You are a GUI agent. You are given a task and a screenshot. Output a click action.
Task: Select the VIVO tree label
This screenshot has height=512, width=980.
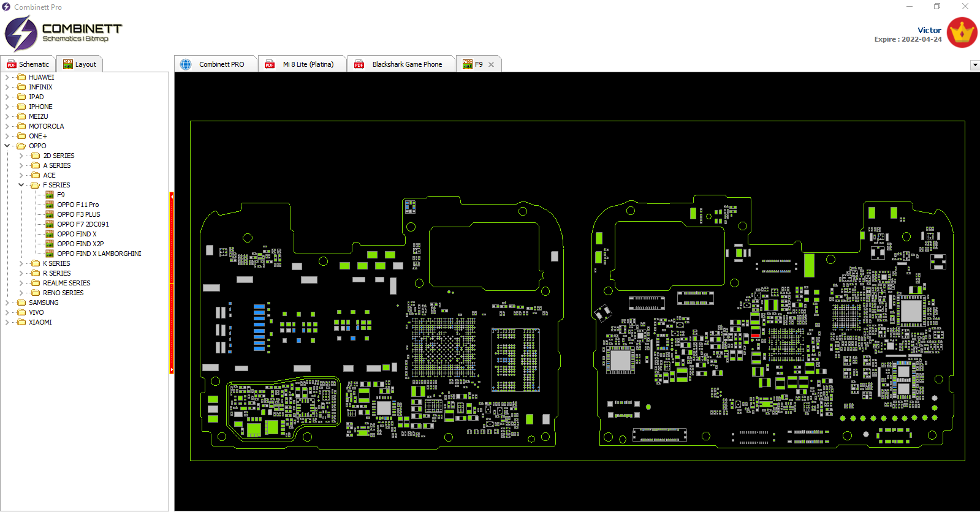click(x=36, y=312)
